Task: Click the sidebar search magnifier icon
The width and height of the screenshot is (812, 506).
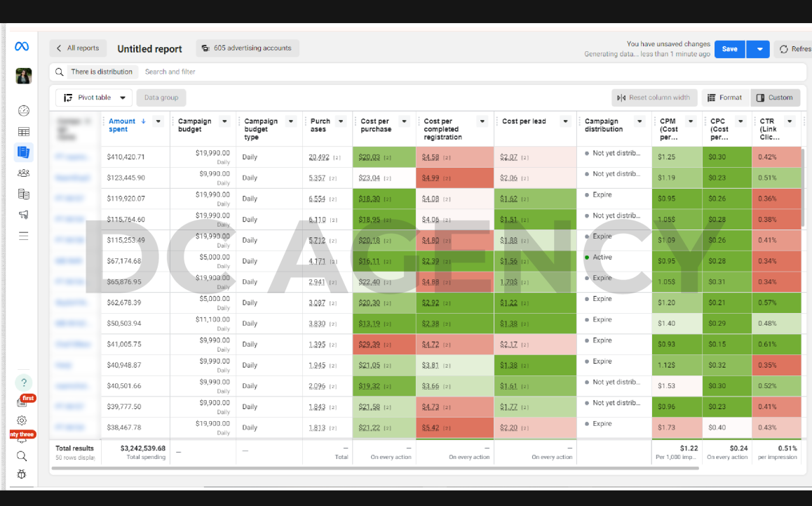Action: pyautogui.click(x=22, y=456)
